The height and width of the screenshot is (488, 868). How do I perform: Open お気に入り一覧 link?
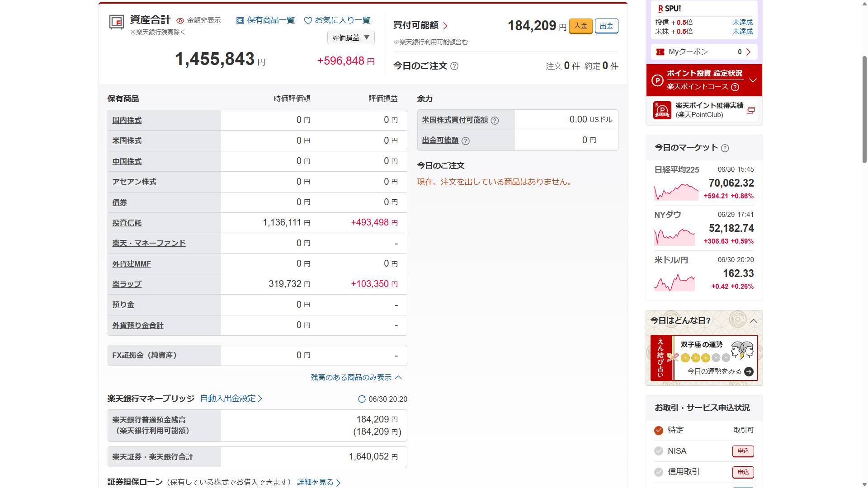coord(337,20)
